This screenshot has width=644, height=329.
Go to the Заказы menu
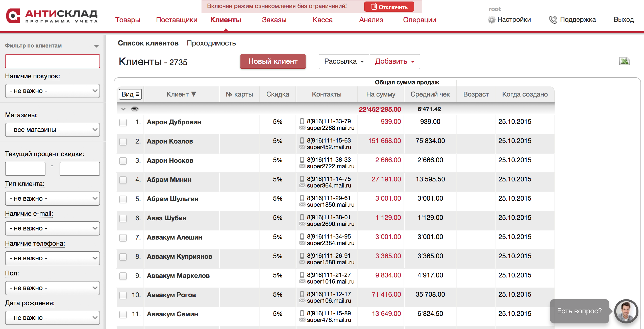point(274,20)
